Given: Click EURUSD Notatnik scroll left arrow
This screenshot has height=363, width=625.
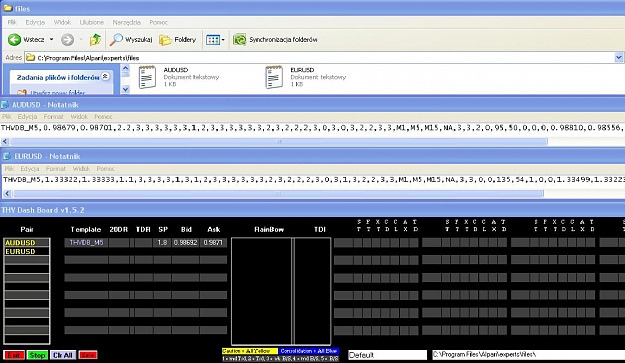Looking at the screenshot, I should coord(7,194).
